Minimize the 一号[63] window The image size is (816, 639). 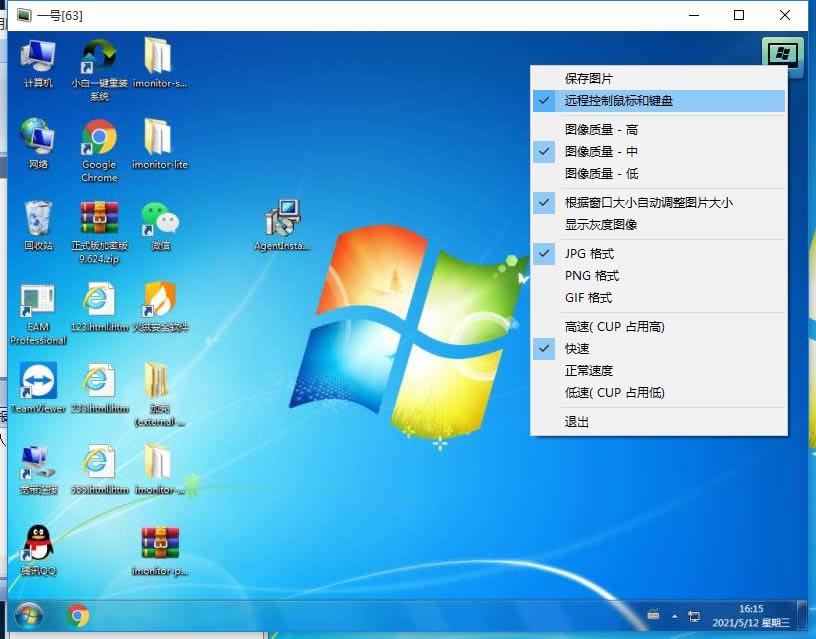(694, 15)
